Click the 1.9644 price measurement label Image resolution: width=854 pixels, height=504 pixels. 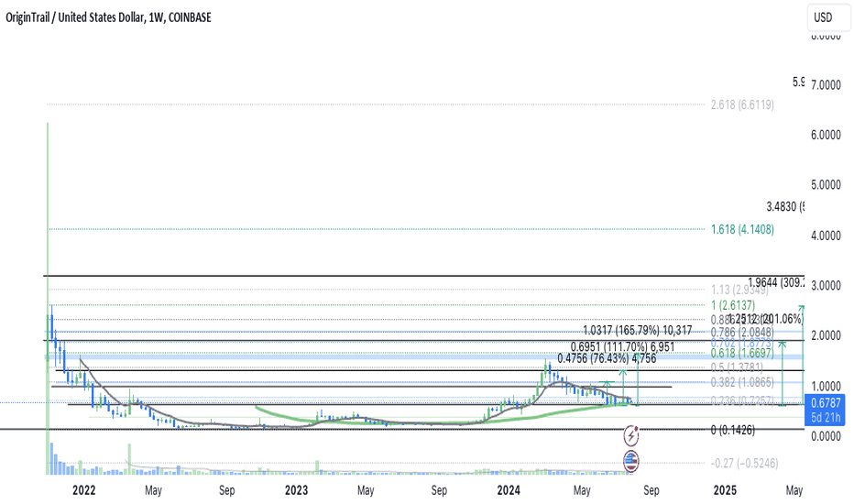tap(775, 282)
